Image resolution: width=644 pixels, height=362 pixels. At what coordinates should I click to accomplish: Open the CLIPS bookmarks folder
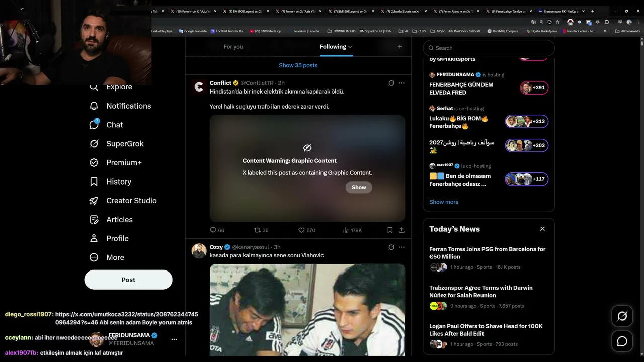419,31
